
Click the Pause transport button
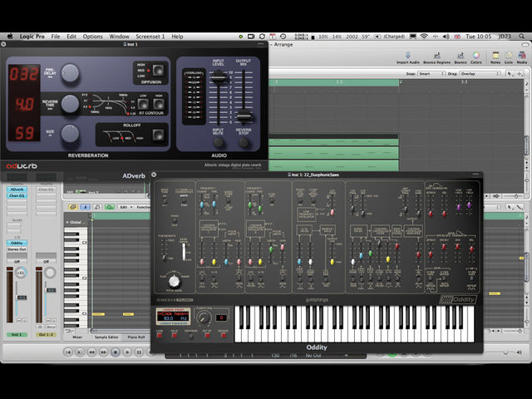pyautogui.click(x=139, y=352)
